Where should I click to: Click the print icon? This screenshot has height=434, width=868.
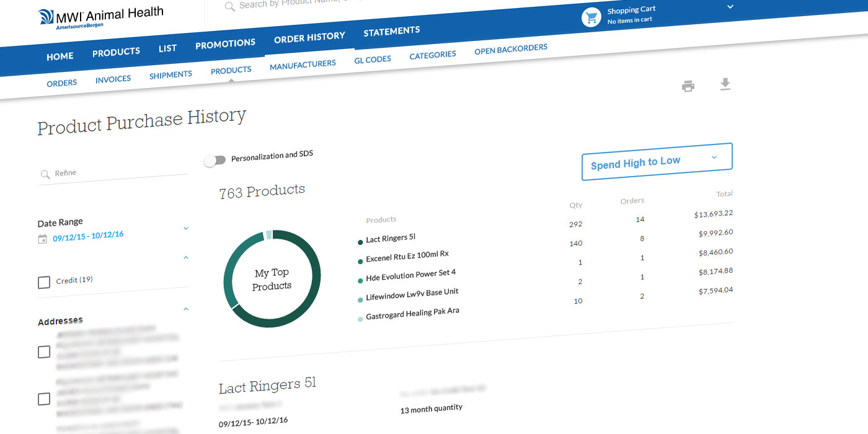[688, 87]
